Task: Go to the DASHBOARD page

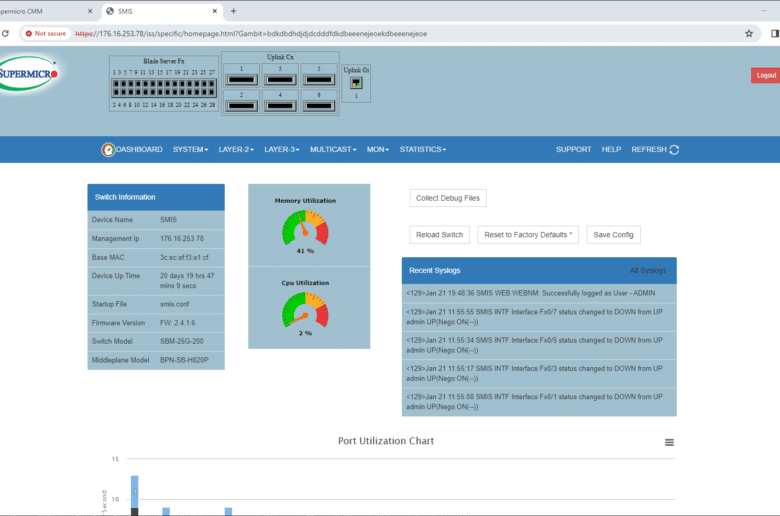Action: pos(139,149)
